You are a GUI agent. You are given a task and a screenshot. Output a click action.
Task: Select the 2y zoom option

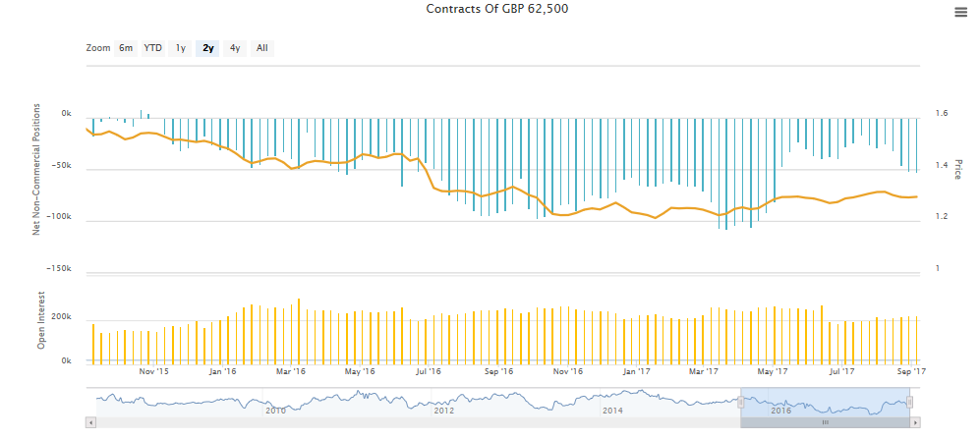pyautogui.click(x=207, y=47)
